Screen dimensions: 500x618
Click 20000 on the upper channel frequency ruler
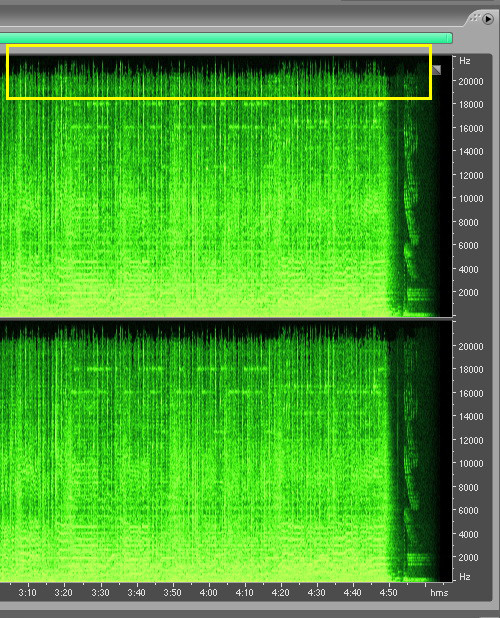coord(470,82)
